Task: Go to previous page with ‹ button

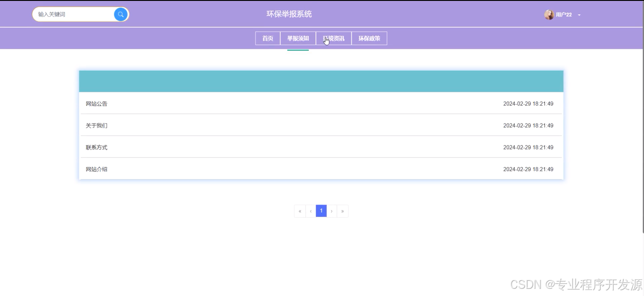Action: pyautogui.click(x=311, y=211)
